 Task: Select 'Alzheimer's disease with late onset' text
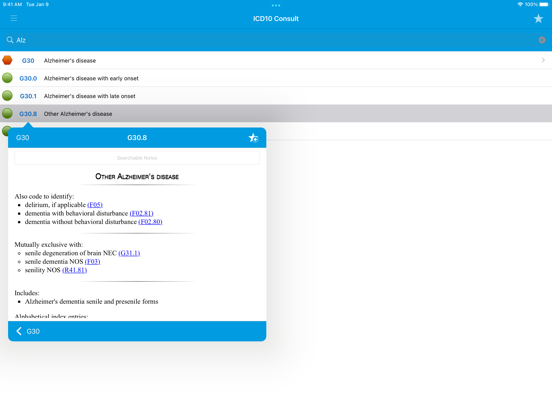89,96
